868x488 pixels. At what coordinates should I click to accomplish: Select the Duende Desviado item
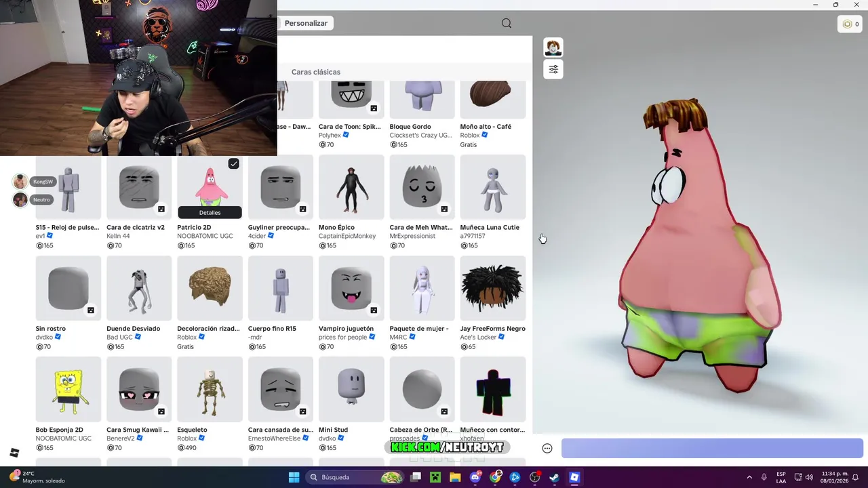pos(139,288)
